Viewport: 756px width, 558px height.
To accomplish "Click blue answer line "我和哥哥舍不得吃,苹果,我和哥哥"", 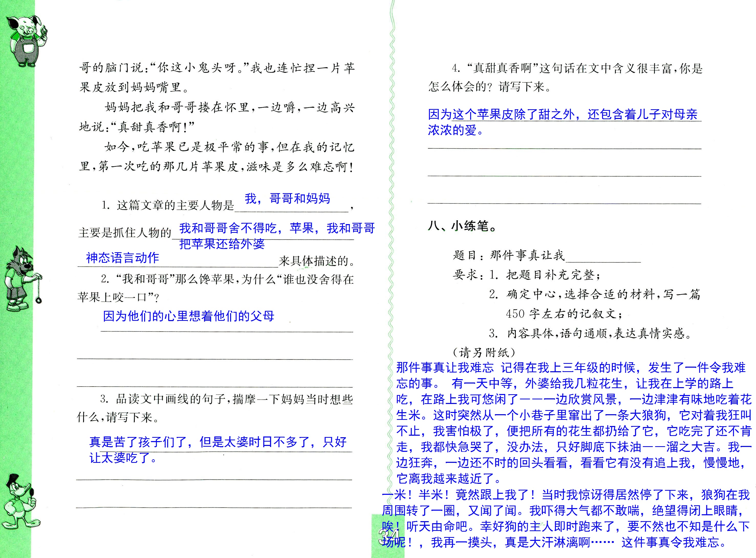I will (x=277, y=229).
